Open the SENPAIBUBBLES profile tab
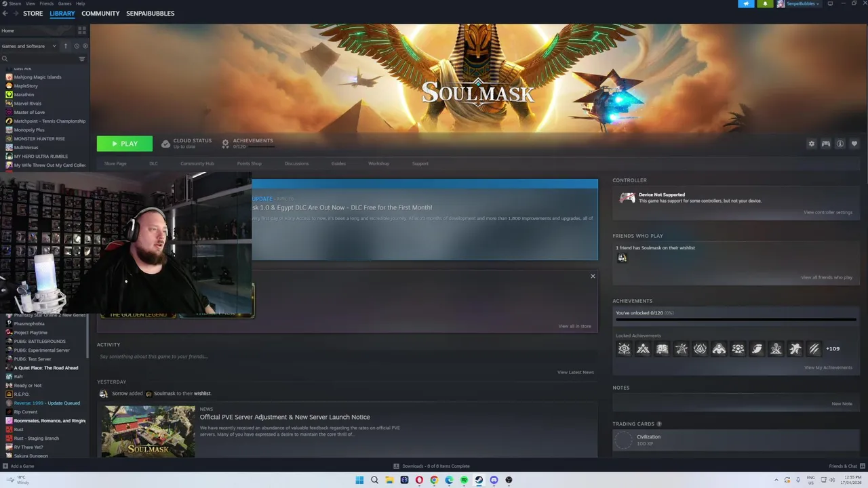This screenshot has height=488, width=868. [150, 14]
